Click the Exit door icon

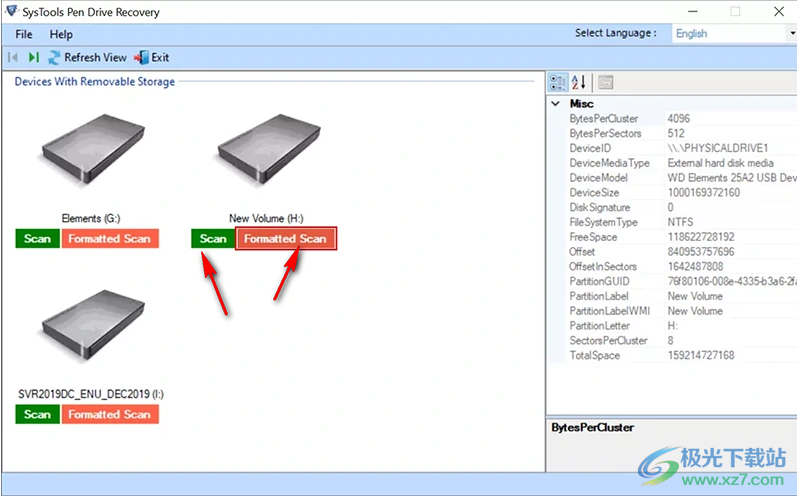(141, 58)
